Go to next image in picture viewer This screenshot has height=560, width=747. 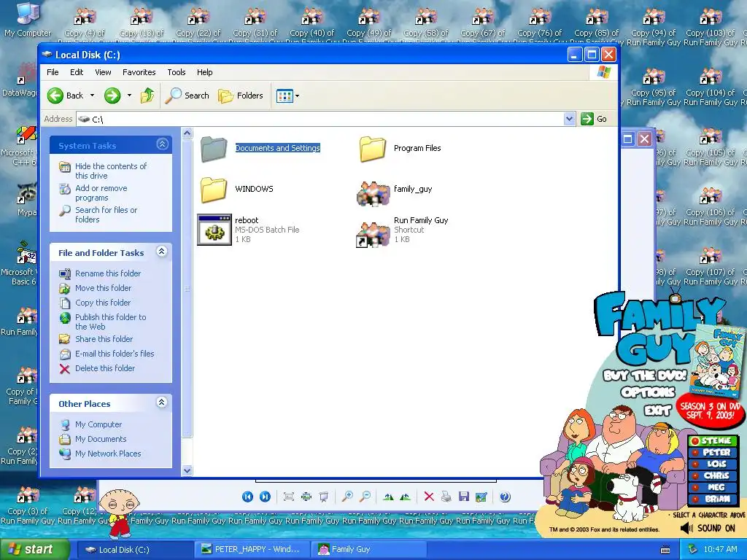[x=265, y=497]
